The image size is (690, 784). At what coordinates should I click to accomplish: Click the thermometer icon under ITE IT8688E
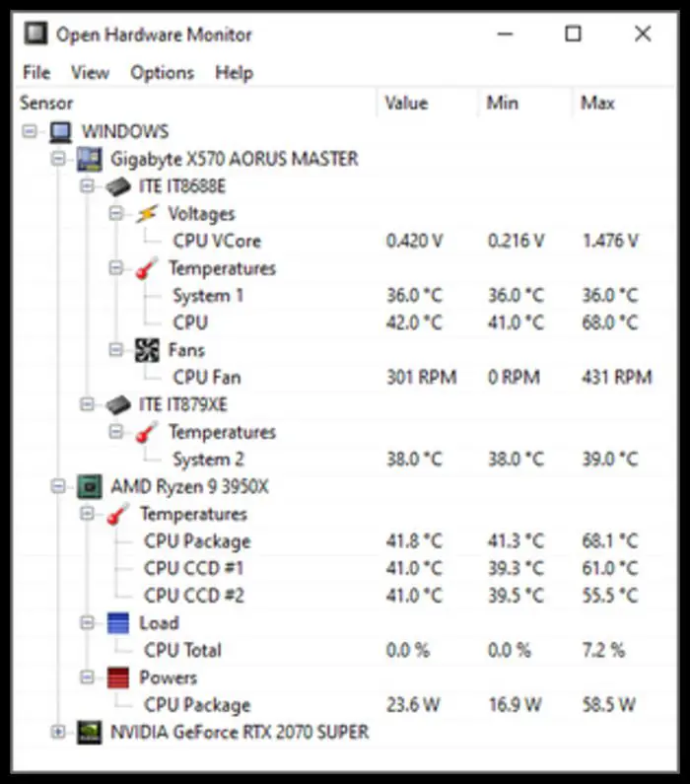coord(147,268)
